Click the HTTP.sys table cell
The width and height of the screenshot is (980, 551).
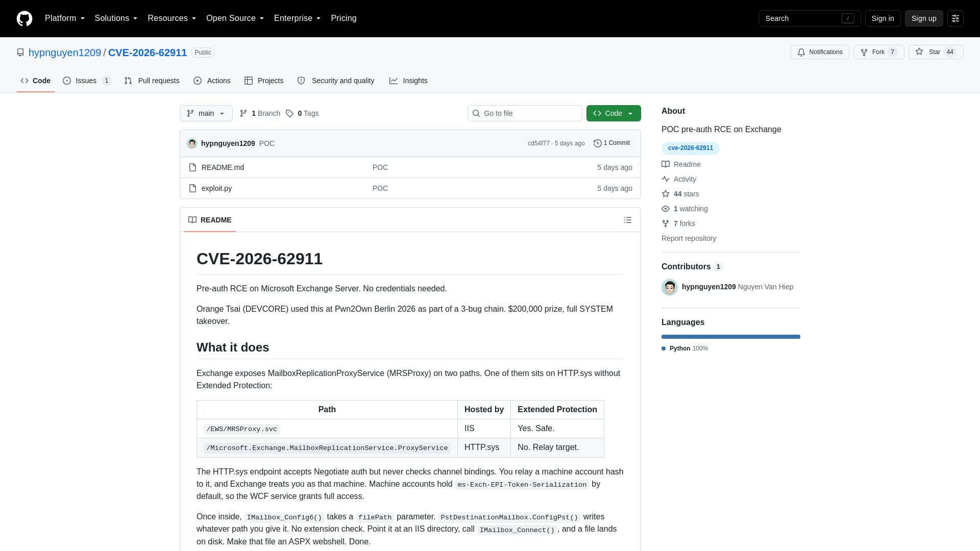coord(484,447)
